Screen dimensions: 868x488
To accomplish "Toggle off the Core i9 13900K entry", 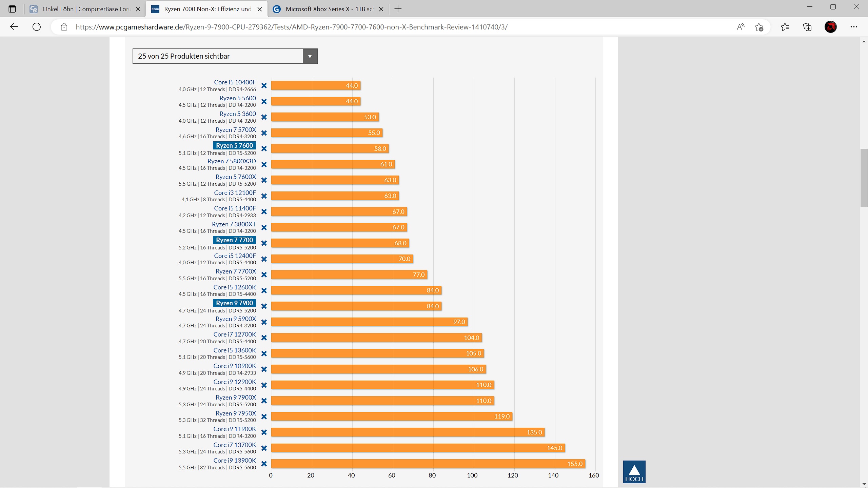I will 264,464.
